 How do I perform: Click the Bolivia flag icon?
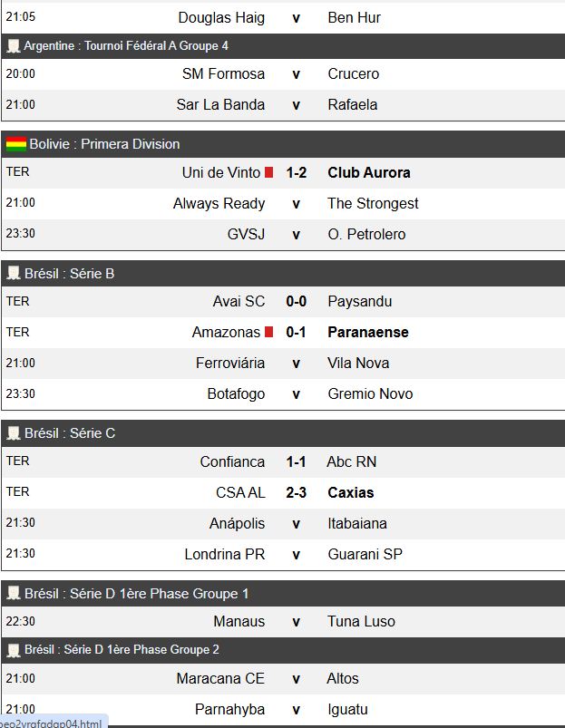click(x=15, y=144)
